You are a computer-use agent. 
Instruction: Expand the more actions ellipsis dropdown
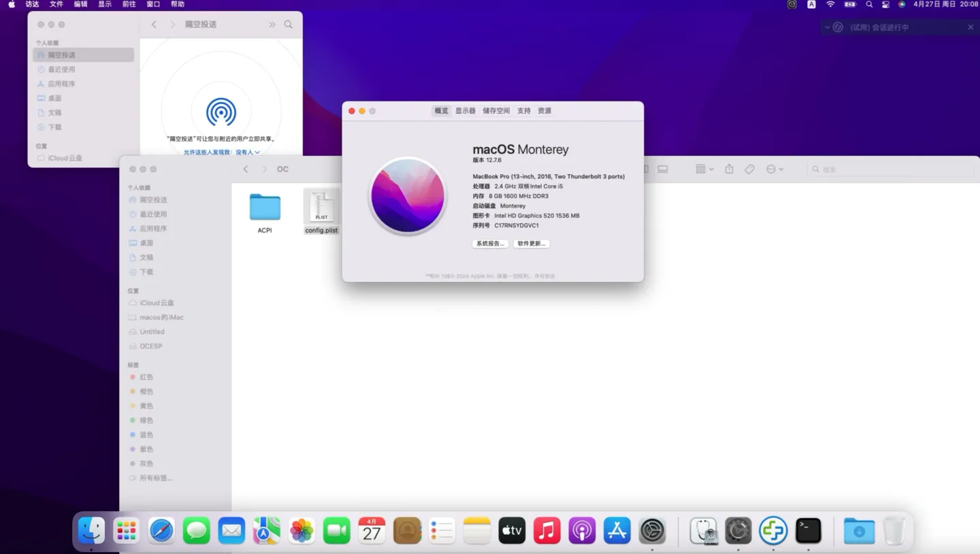(x=774, y=169)
